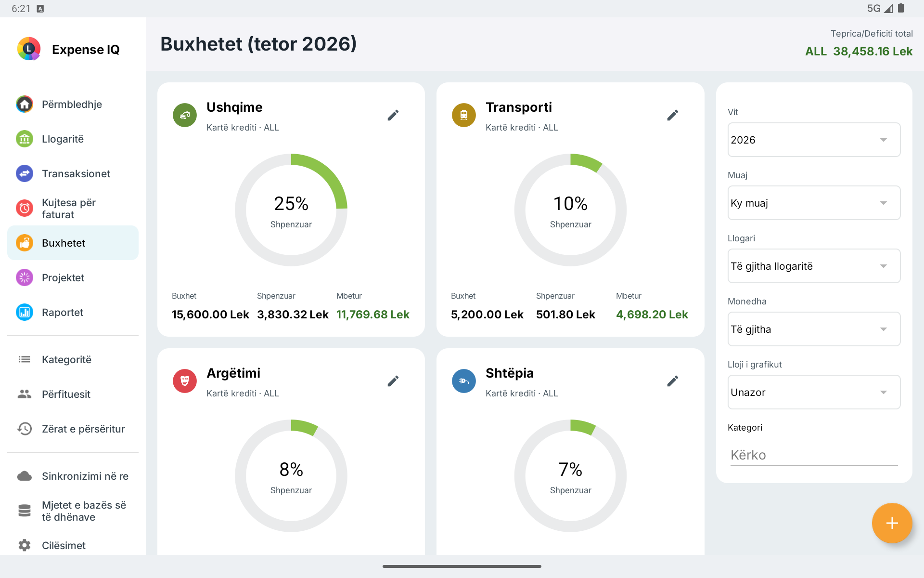This screenshot has width=924, height=578.
Task: Expand the Monedha 'Të gjitha' dropdown
Action: [x=814, y=329]
